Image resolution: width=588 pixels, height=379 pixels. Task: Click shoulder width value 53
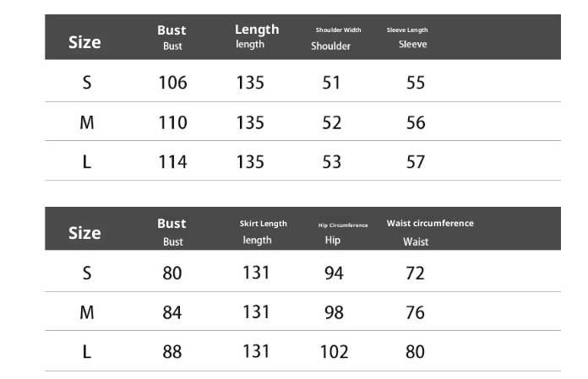coord(332,161)
